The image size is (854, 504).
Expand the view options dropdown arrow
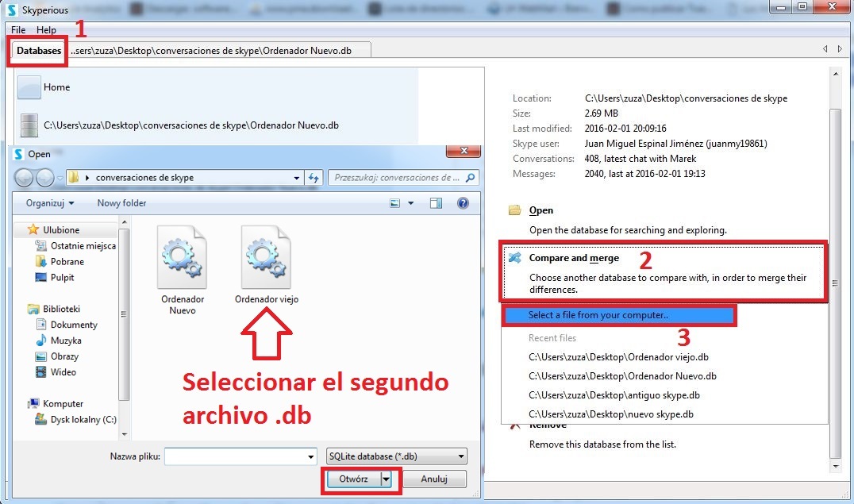point(410,203)
